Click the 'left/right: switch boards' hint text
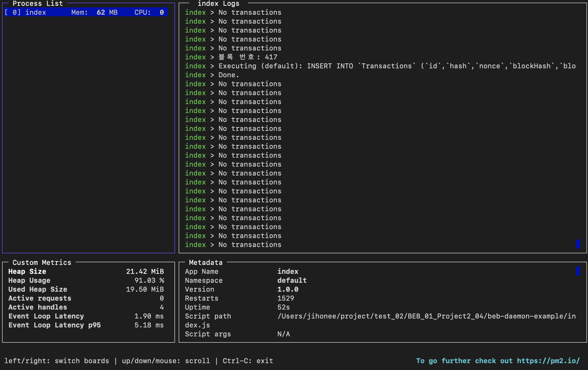 (x=56, y=361)
